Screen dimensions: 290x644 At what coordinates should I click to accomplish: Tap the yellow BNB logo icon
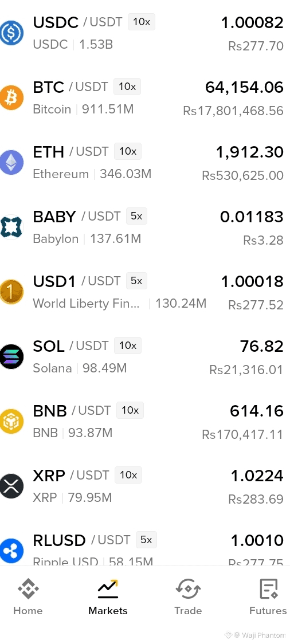click(11, 421)
